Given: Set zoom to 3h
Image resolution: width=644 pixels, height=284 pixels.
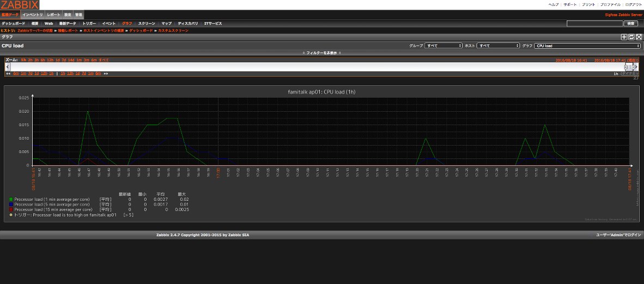Looking at the screenshot, I should (x=37, y=60).
